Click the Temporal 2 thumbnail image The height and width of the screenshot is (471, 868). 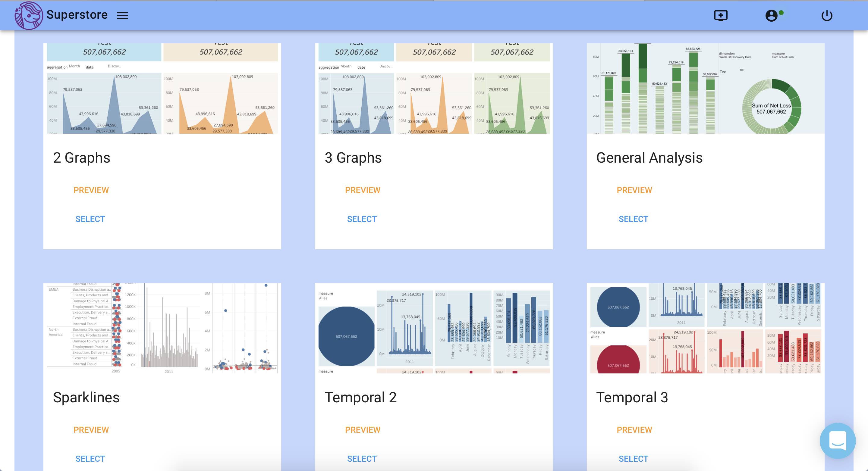point(434,328)
